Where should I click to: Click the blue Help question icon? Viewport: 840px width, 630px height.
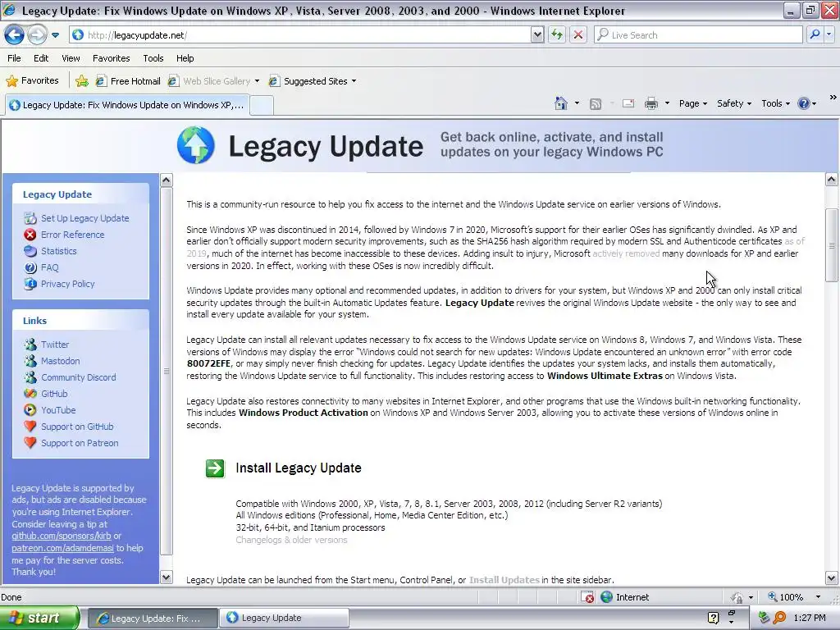tap(804, 103)
